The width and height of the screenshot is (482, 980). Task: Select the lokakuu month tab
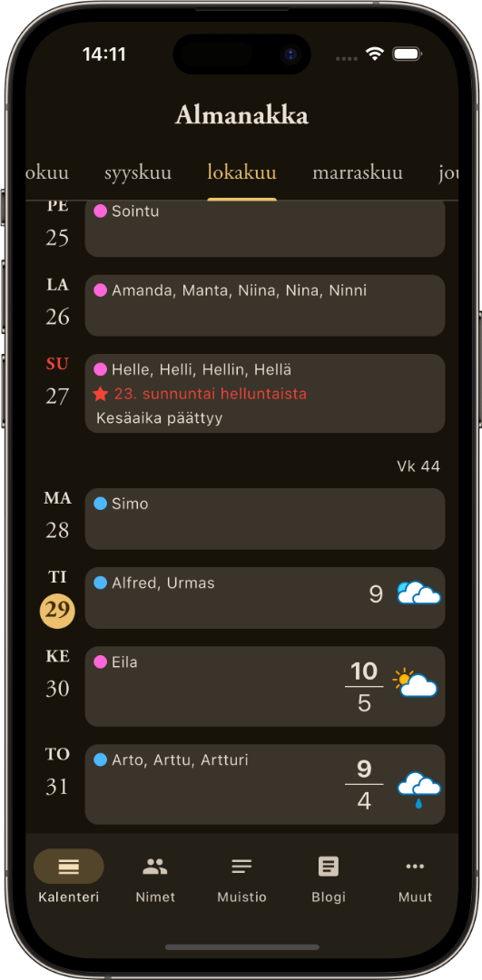242,172
